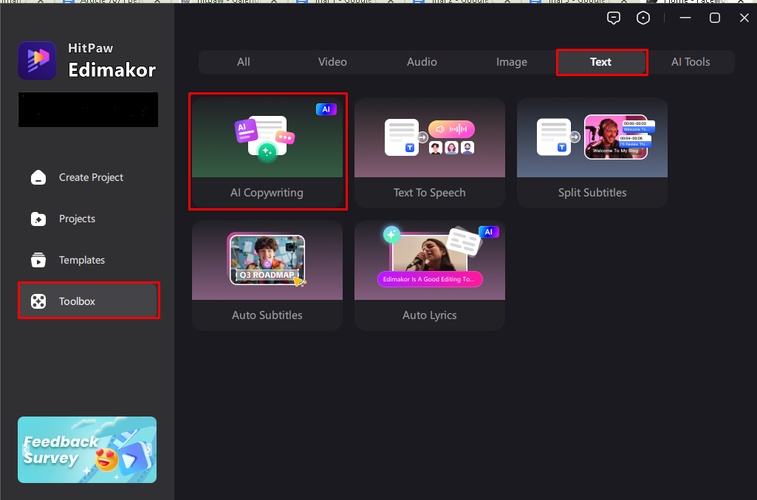Click the Toolbox dice icon
The width and height of the screenshot is (757, 500).
click(x=38, y=301)
